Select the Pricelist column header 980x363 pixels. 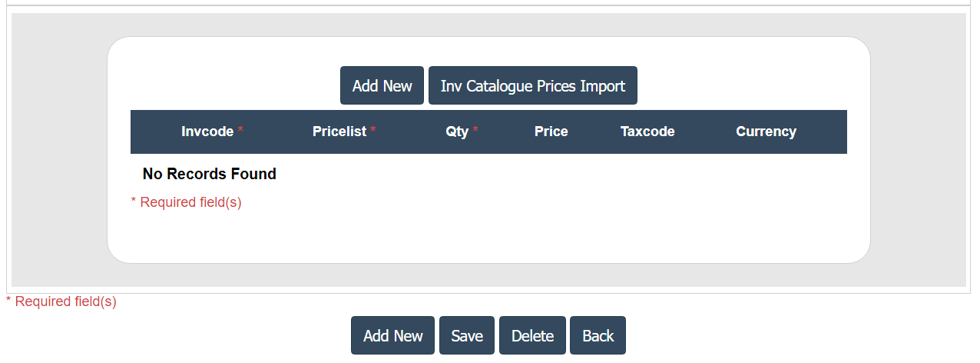pos(339,132)
